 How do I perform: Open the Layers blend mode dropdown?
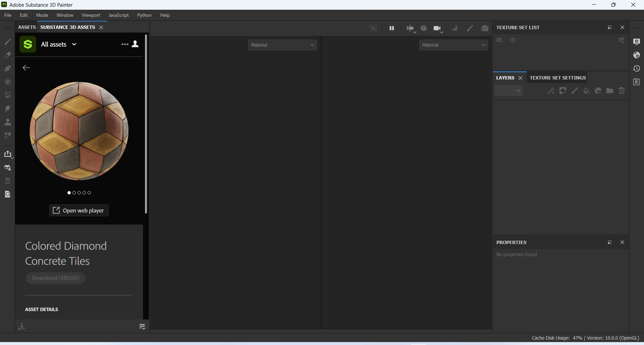click(x=509, y=91)
